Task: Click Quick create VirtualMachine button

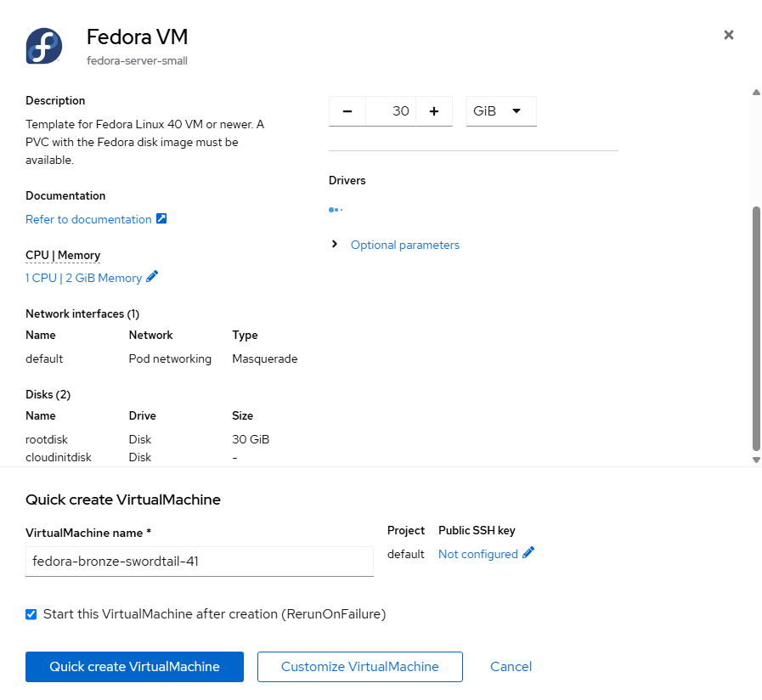Action: (x=134, y=667)
